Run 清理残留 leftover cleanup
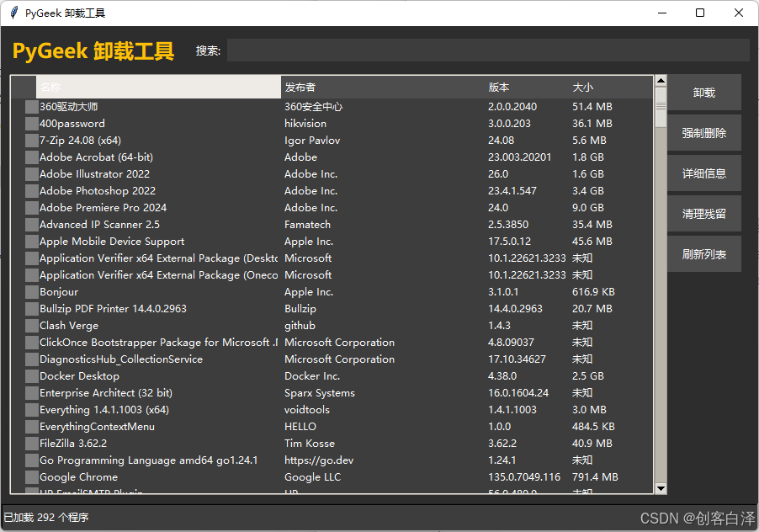The height and width of the screenshot is (532, 759). tap(703, 214)
